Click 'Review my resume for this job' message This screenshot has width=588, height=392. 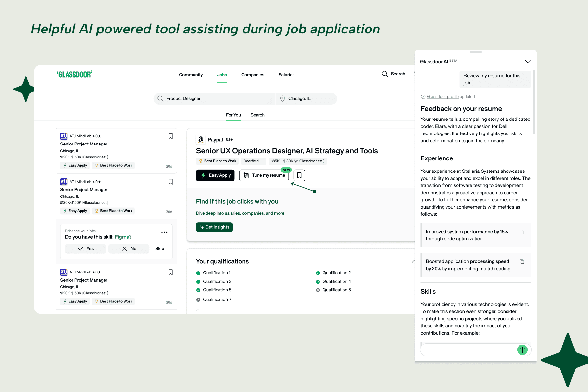(x=495, y=79)
